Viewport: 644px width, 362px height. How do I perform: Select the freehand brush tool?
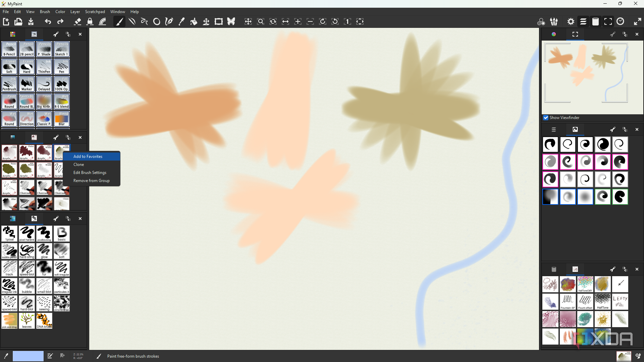119,22
